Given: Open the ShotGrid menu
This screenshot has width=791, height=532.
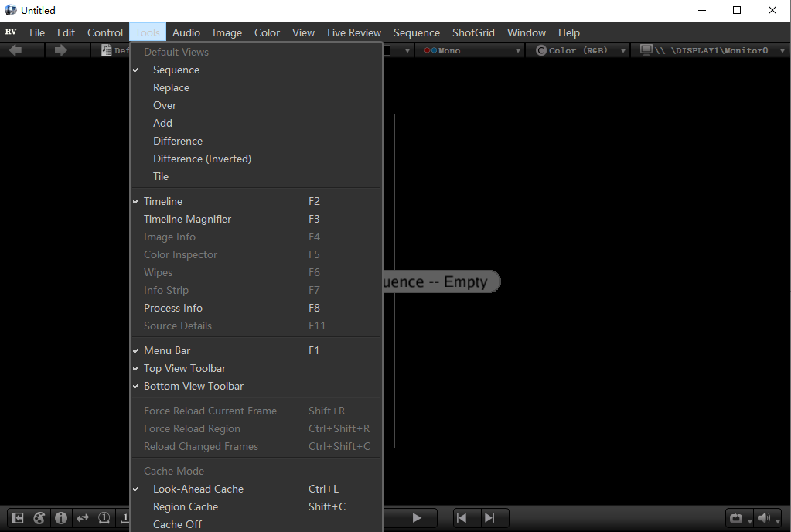Looking at the screenshot, I should pos(473,32).
